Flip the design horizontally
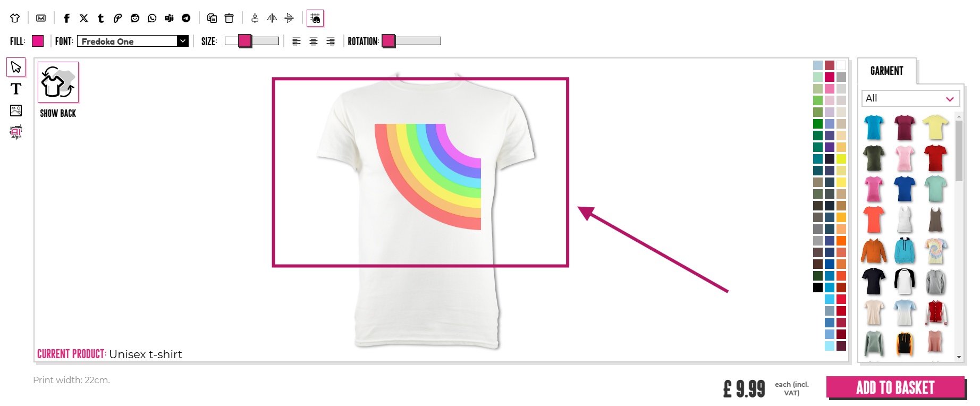This screenshot has height=406, width=980. pyautogui.click(x=272, y=18)
